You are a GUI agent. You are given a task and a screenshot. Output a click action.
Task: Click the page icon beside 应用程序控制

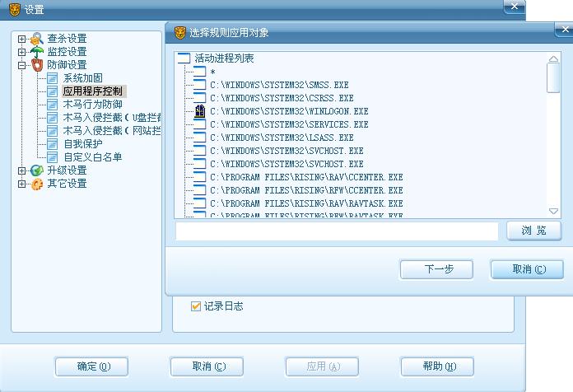tap(52, 91)
